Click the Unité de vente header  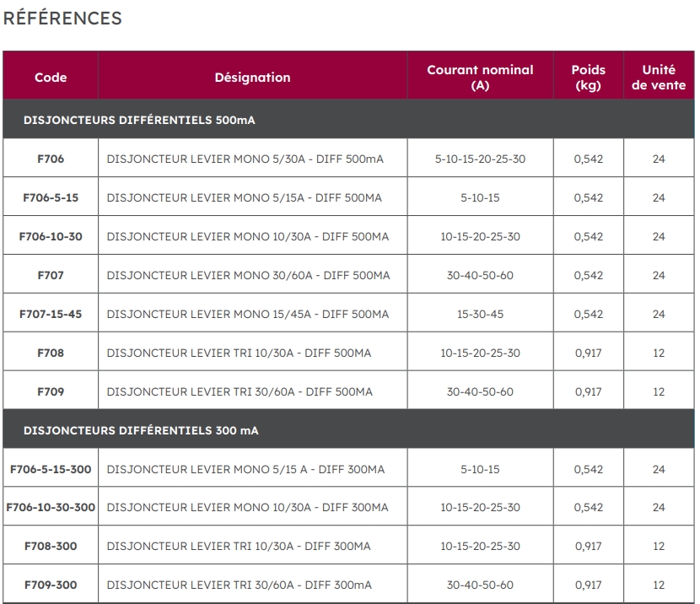[x=659, y=78]
